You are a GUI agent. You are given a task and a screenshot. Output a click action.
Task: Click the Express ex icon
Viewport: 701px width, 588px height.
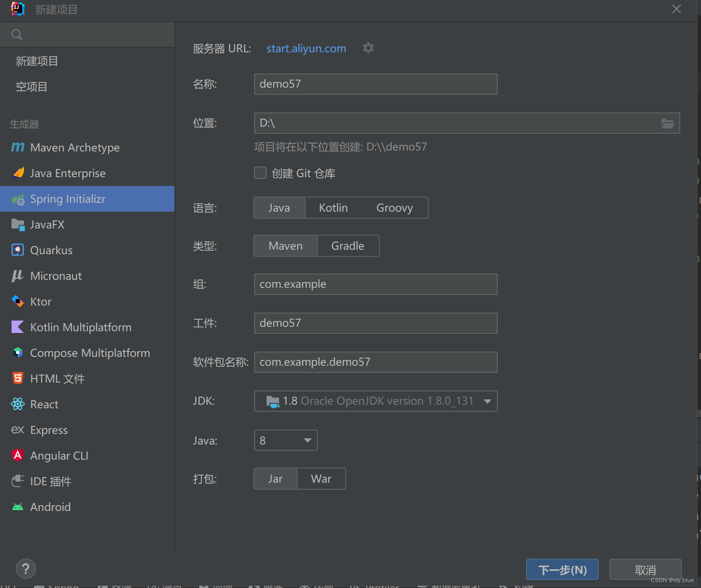point(18,429)
